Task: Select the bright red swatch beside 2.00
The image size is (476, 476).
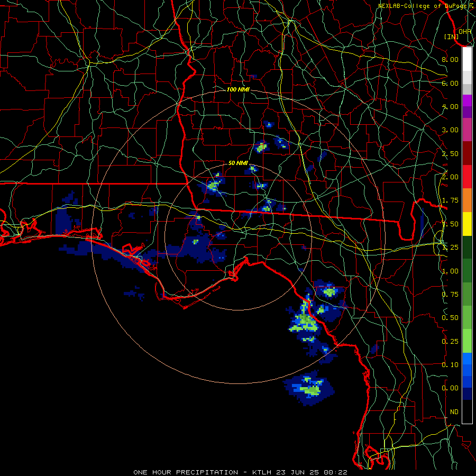Action: (467, 177)
